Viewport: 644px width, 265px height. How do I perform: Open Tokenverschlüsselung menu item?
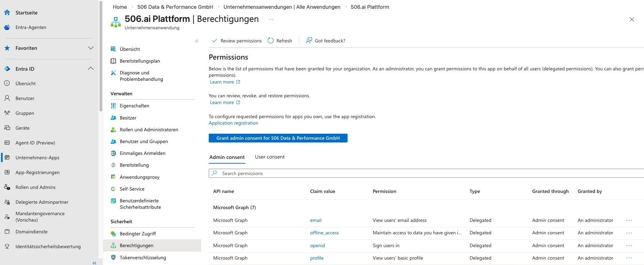143,258
